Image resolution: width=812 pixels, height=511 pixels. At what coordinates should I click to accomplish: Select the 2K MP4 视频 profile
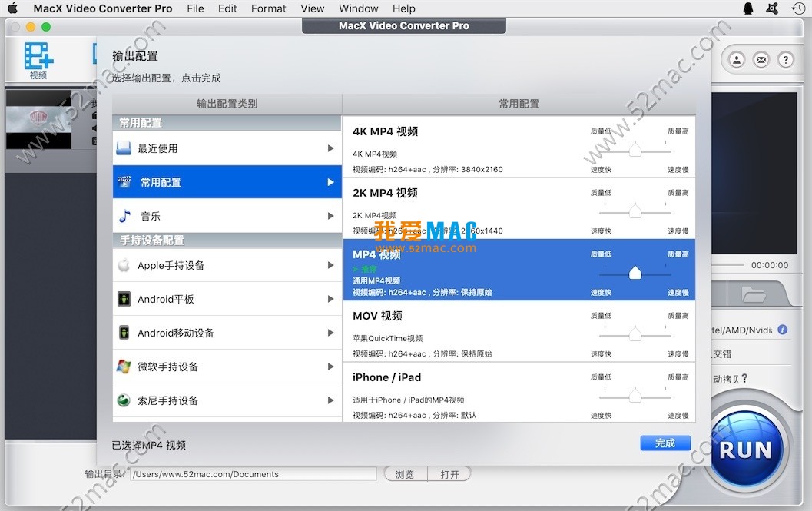pyautogui.click(x=519, y=208)
